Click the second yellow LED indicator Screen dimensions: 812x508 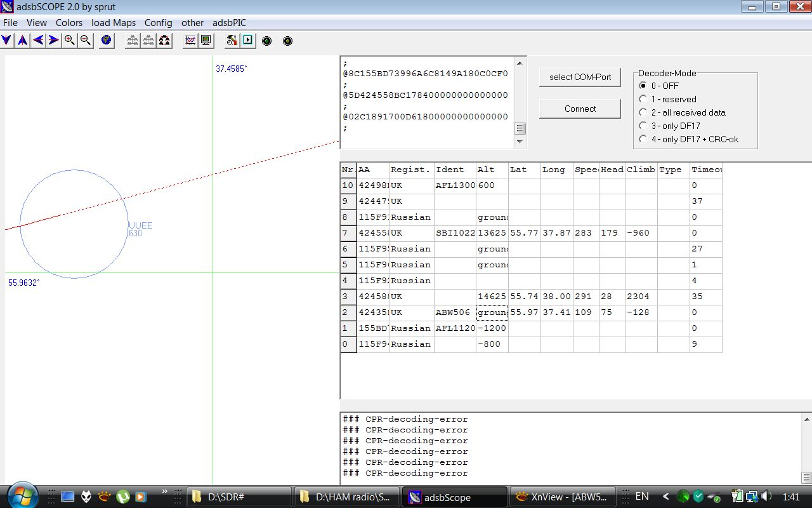pos(287,41)
